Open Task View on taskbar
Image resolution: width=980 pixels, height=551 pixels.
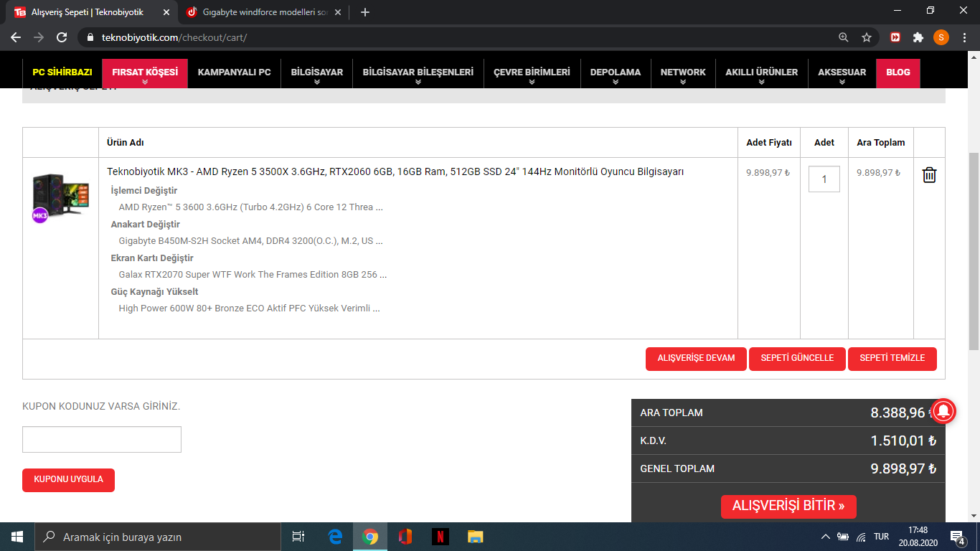click(x=298, y=537)
